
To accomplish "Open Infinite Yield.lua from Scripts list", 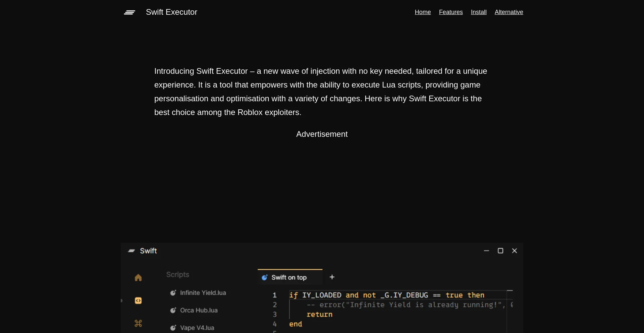I will click(x=203, y=293).
